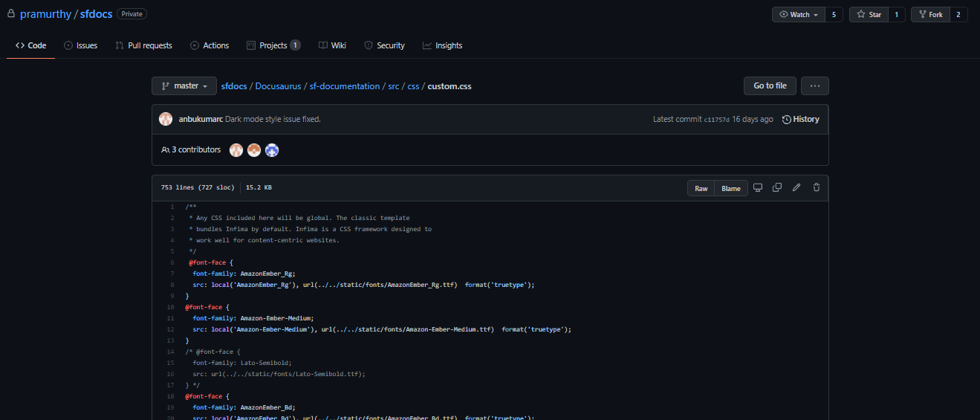The height and width of the screenshot is (420, 980).
Task: View file Blame
Action: click(x=731, y=188)
